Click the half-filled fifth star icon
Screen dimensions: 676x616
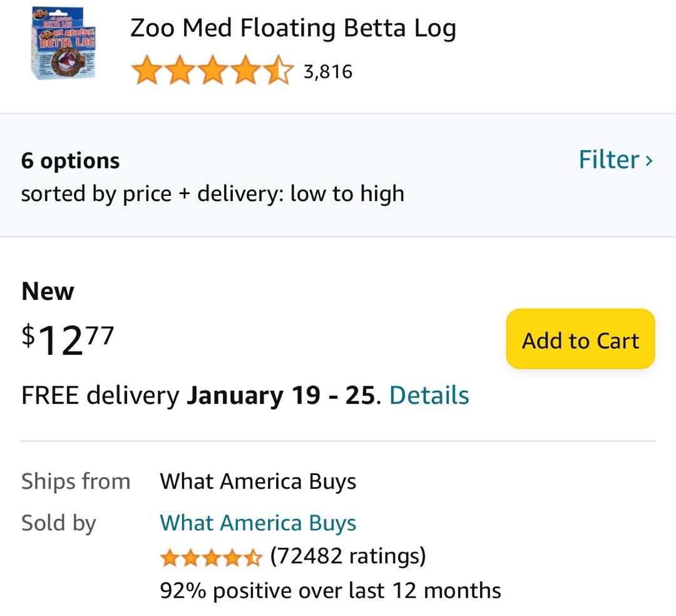(278, 71)
